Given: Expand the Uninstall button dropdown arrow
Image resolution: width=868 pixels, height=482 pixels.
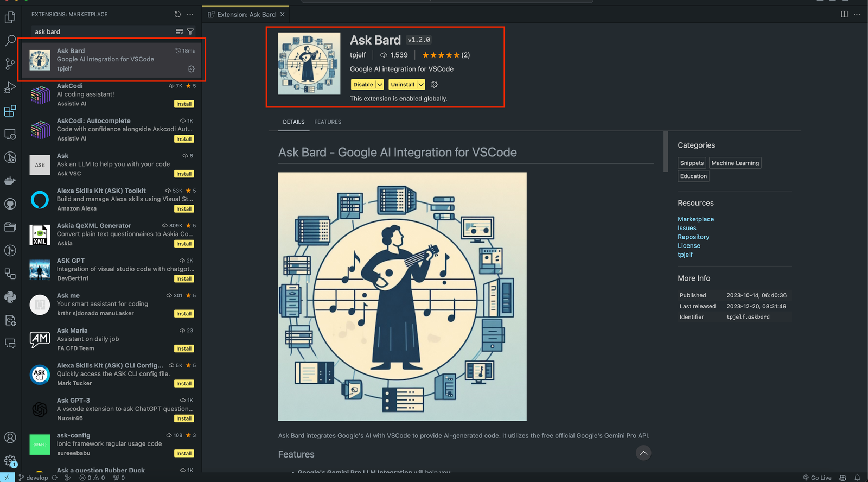Looking at the screenshot, I should [421, 85].
